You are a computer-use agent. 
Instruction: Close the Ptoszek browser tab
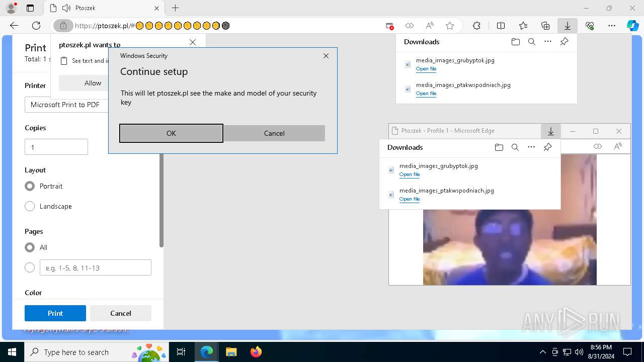[156, 8]
